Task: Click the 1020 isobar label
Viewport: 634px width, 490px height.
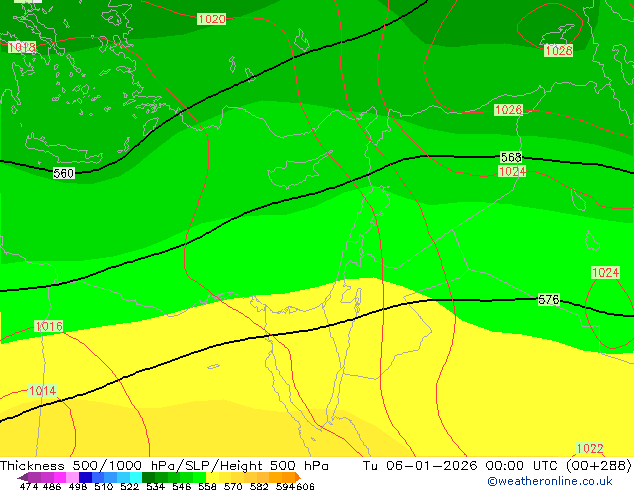Action: click(211, 19)
